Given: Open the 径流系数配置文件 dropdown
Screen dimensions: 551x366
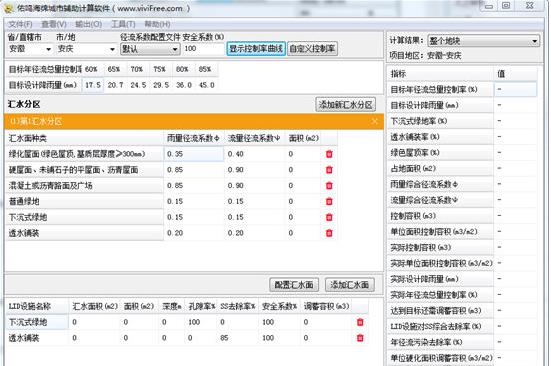Looking at the screenshot, I should (x=150, y=49).
